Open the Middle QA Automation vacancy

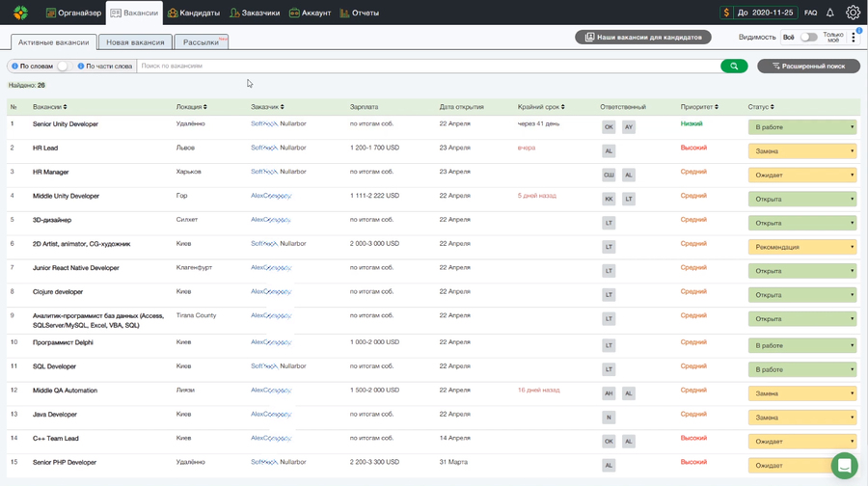[x=65, y=391]
